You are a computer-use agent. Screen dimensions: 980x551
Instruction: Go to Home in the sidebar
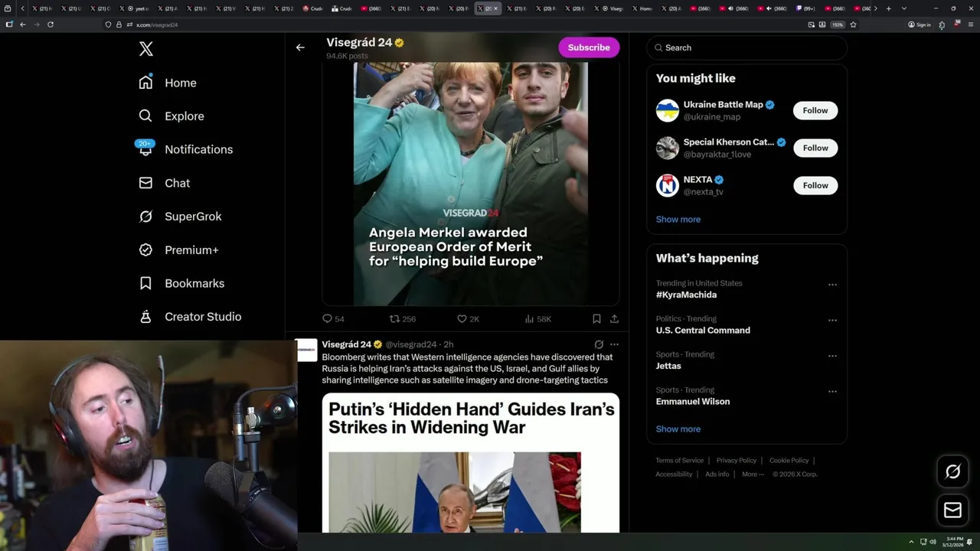tap(168, 83)
